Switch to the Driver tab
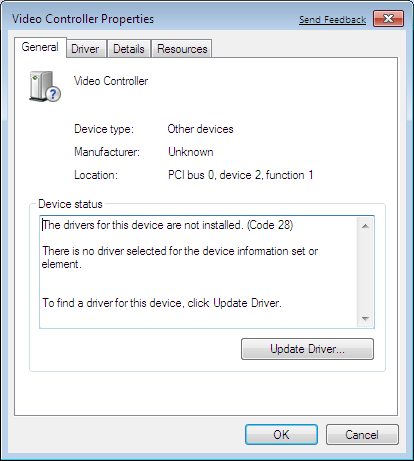Viewport: 414px width, 461px height. (x=85, y=49)
